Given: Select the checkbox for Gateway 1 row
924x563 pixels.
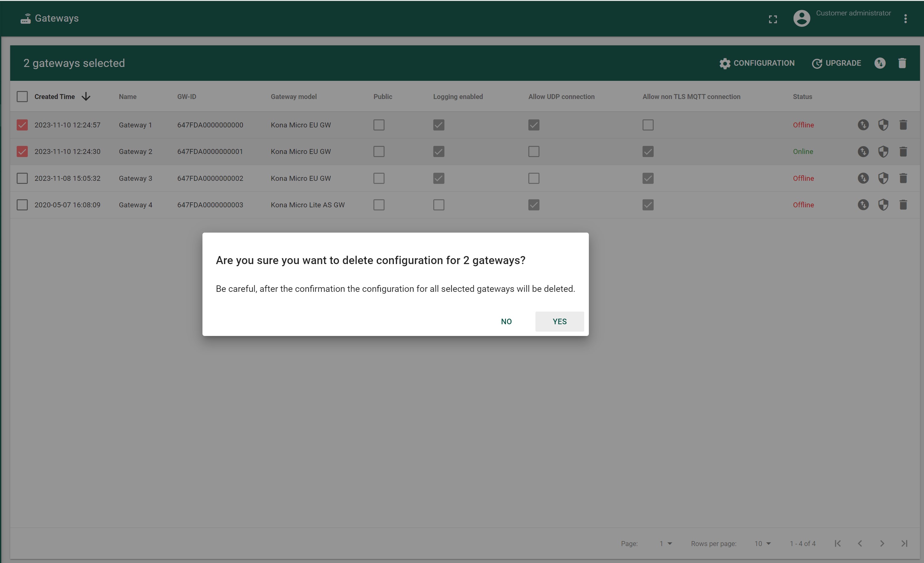Looking at the screenshot, I should 22,125.
